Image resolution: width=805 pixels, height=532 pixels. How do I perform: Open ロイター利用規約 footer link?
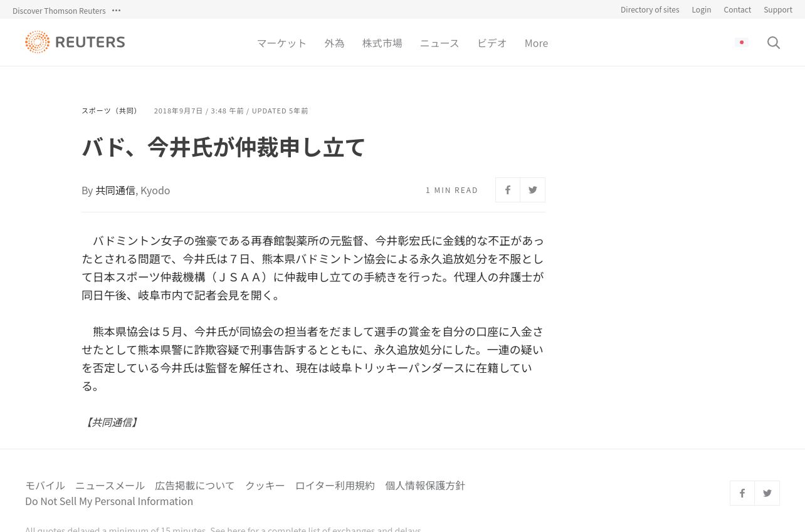(335, 485)
